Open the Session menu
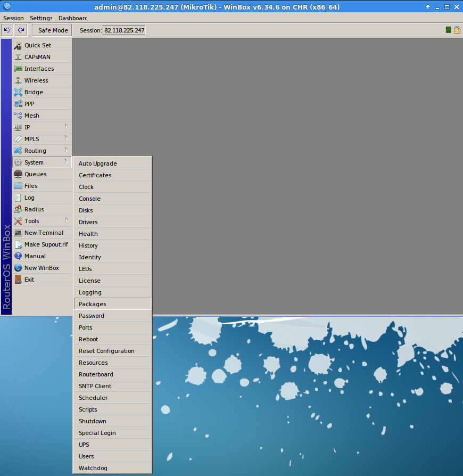463x476 pixels. (x=13, y=18)
